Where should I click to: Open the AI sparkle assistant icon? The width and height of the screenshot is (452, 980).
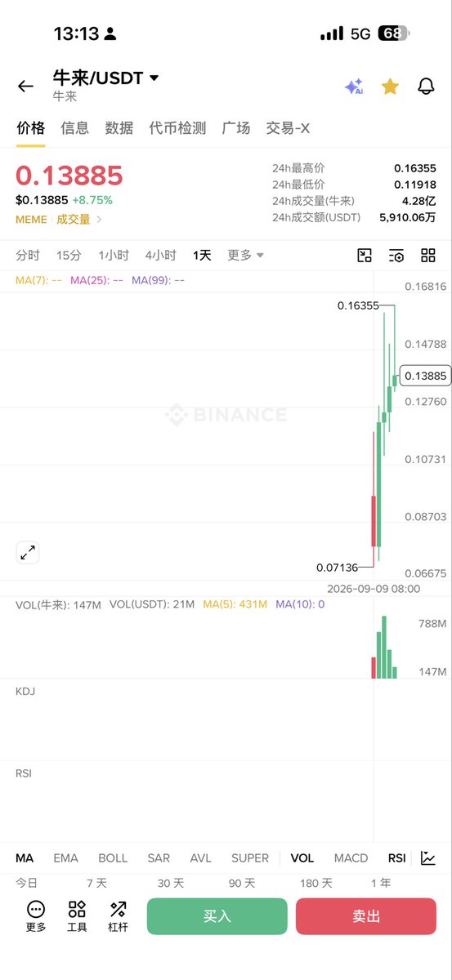tap(354, 87)
